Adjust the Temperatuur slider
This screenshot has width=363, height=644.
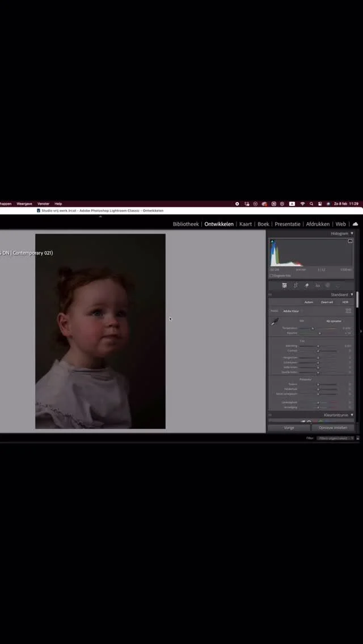(318, 328)
